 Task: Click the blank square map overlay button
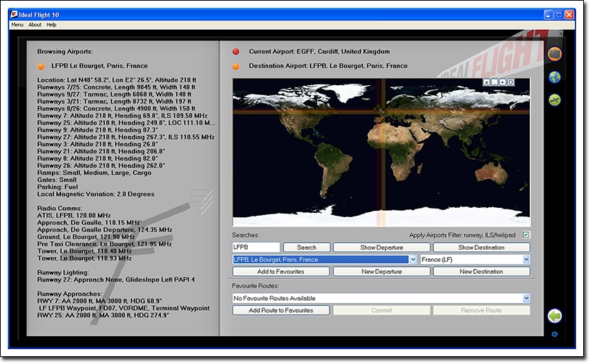tap(494, 82)
